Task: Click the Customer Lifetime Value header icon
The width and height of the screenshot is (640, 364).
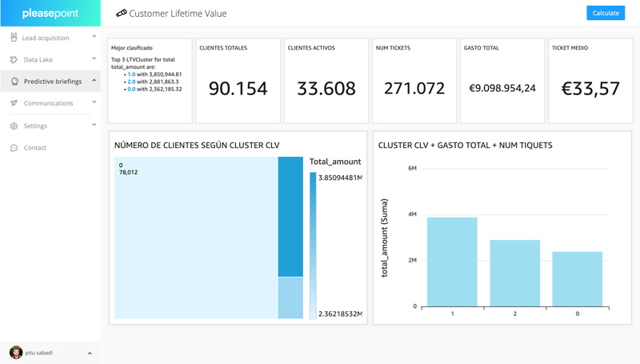Action: point(121,14)
